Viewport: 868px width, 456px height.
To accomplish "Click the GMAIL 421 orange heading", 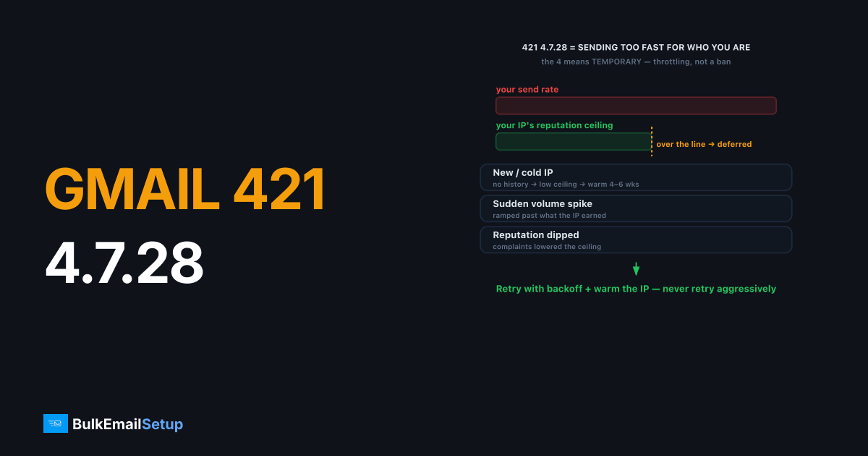I will (185, 190).
